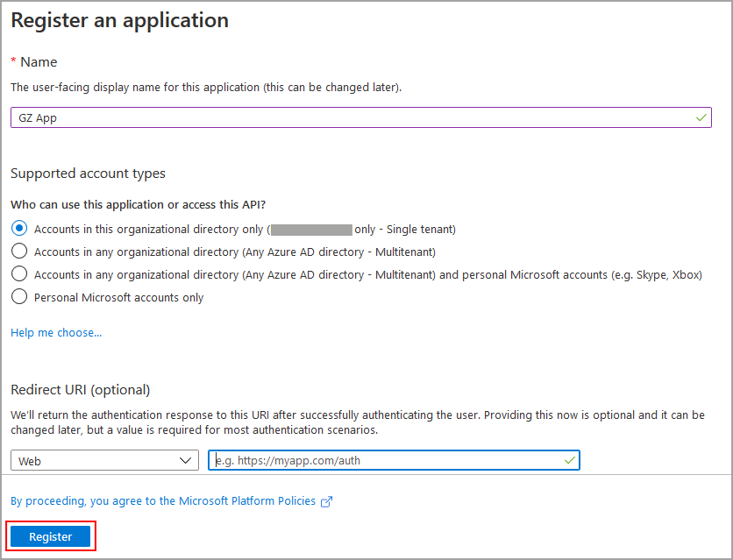The height and width of the screenshot is (560, 733).
Task: Click the red required asterisk beside Name
Action: [13, 62]
